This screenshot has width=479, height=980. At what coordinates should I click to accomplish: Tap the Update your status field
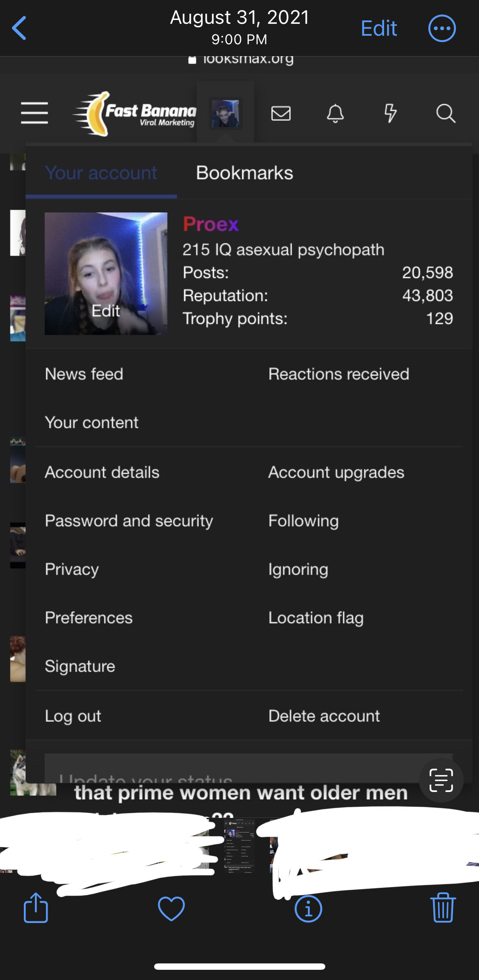pyautogui.click(x=249, y=769)
